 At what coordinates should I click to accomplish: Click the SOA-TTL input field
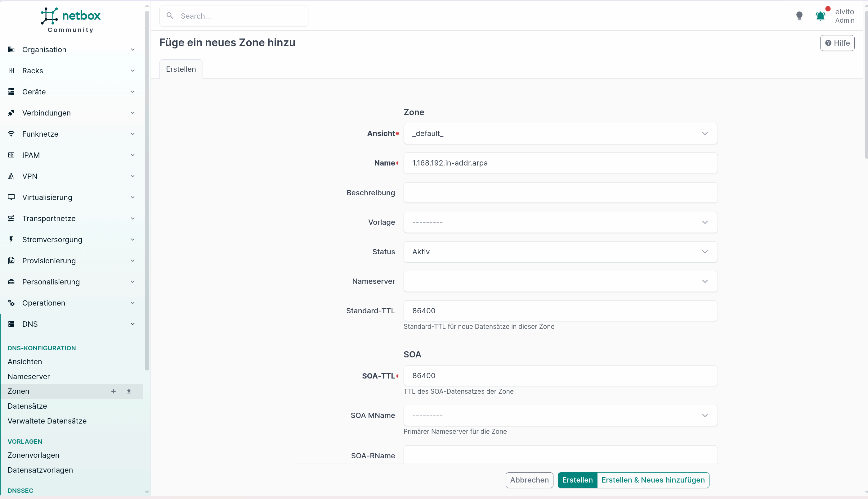[x=560, y=376]
